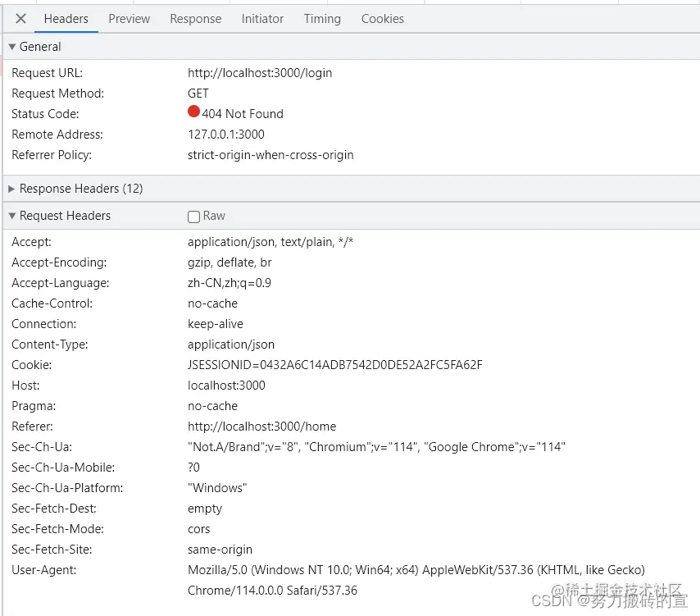Select the User-Agent Mozilla string

[416, 580]
